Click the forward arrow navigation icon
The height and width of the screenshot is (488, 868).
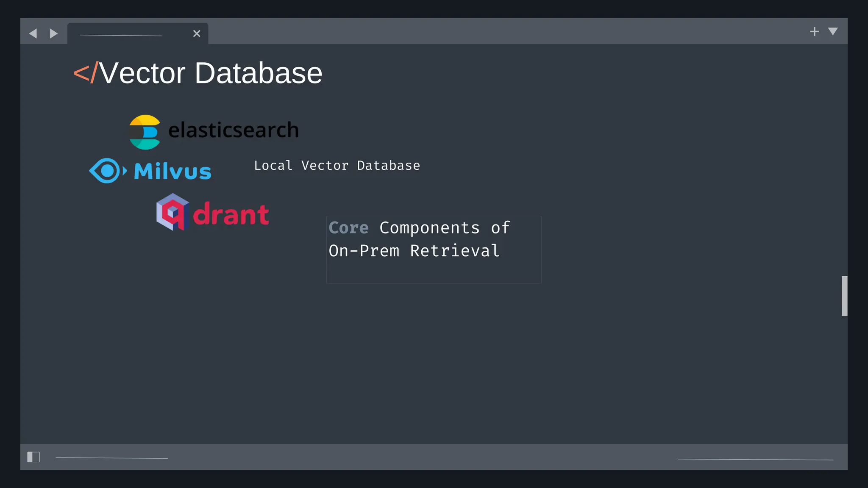tap(53, 33)
